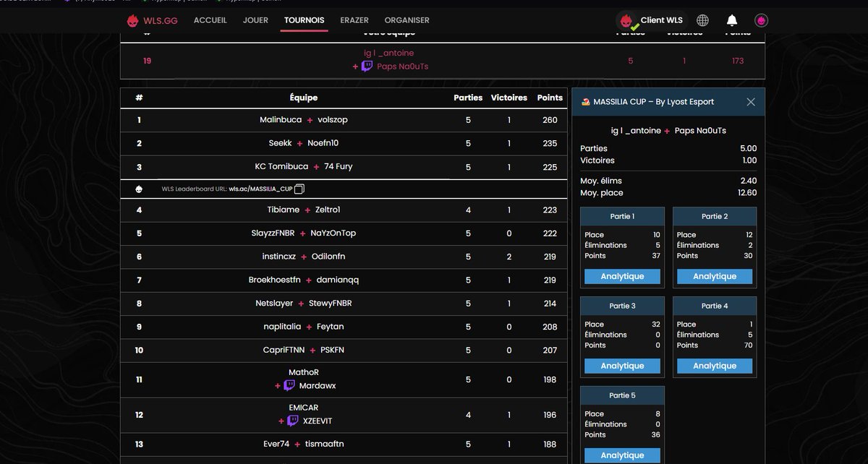Select the TOURNOIS tab
The image size is (868, 464).
point(304,20)
